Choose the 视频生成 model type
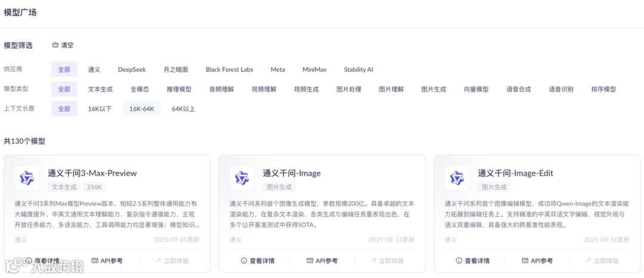 306,89
